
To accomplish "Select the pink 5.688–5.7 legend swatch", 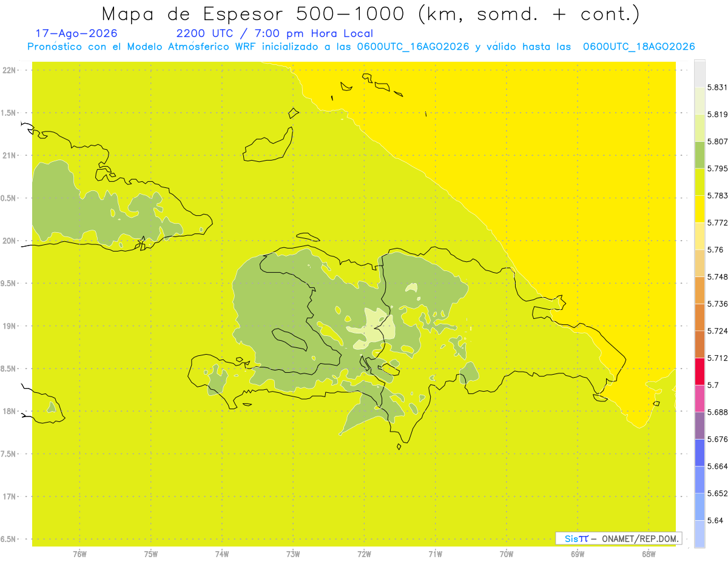I will tap(699, 398).
